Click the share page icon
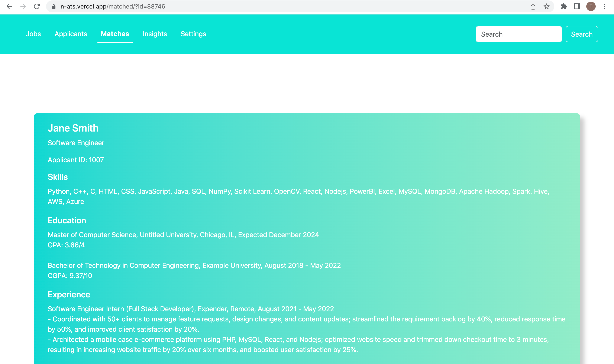 (x=533, y=6)
